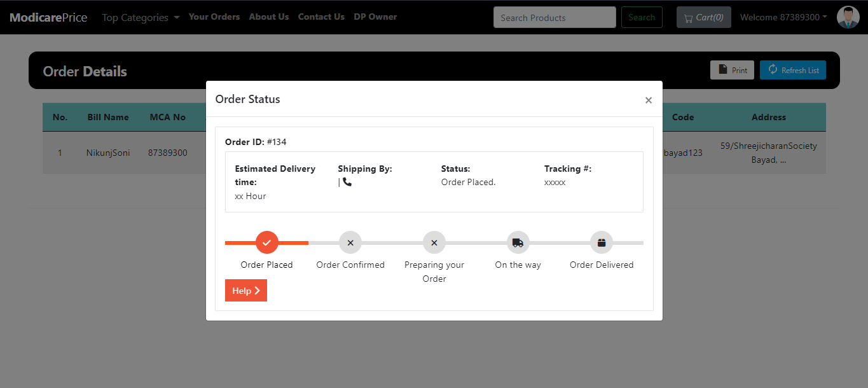Open Contact Us menu item
The image size is (868, 388).
coord(321,17)
